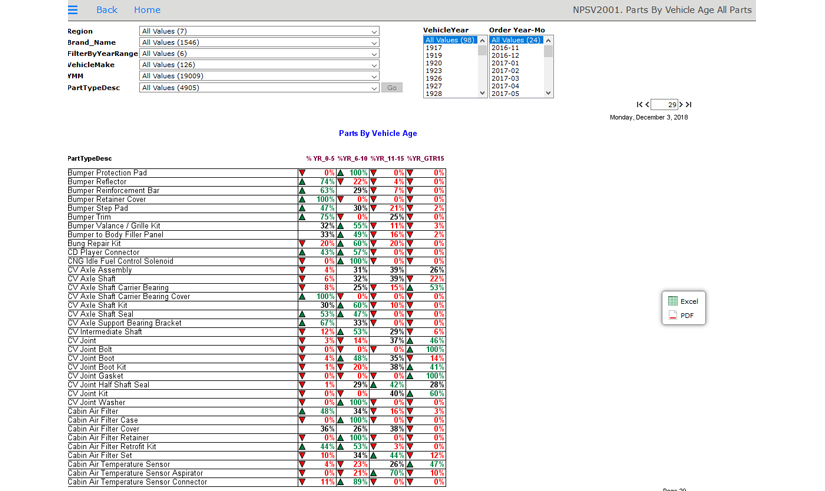Select All Values (98) in VehicleYear list
825x491 pixels.
450,40
